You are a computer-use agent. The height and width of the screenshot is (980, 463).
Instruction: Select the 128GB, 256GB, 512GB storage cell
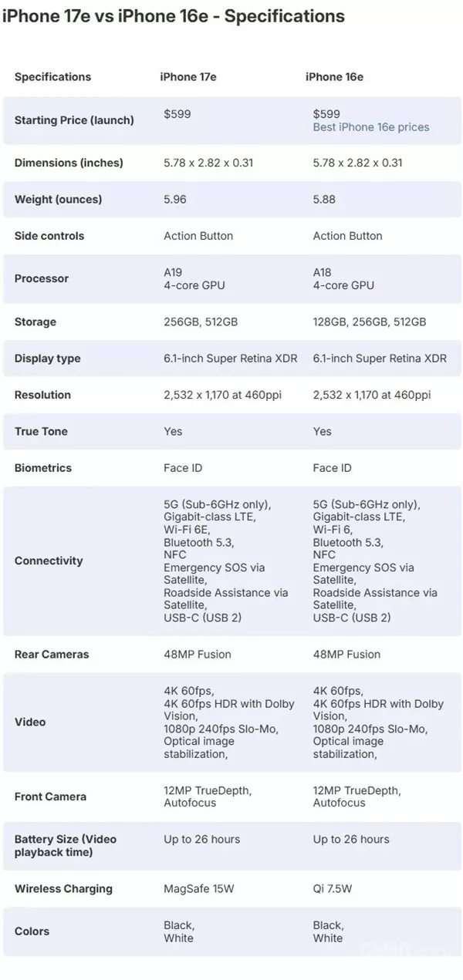370,322
